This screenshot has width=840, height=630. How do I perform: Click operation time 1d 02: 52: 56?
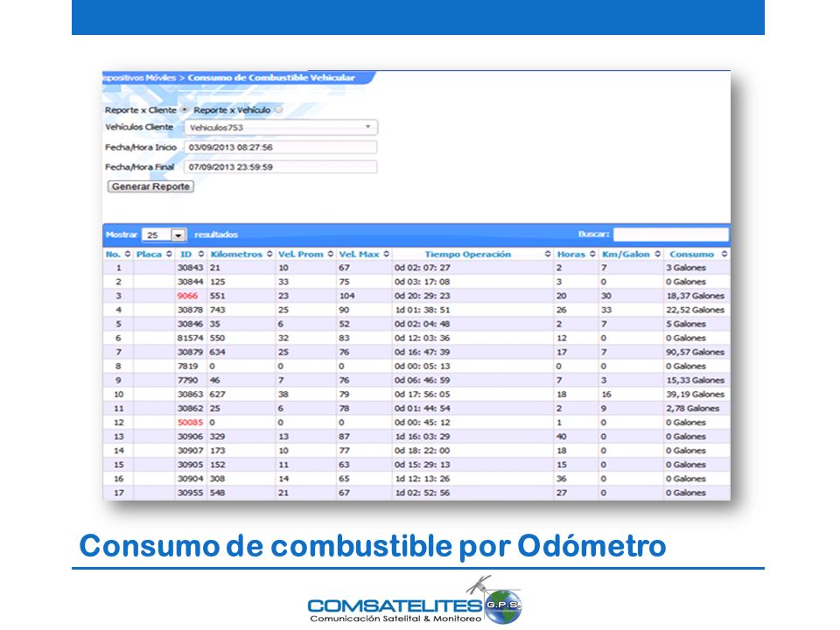point(422,493)
